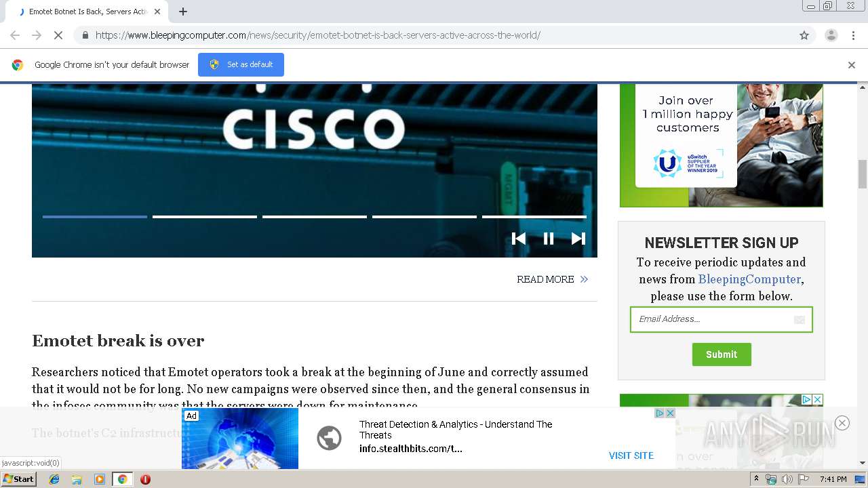Image resolution: width=868 pixels, height=488 pixels.
Task: Skip to next slide in the carousel
Action: [578, 239]
